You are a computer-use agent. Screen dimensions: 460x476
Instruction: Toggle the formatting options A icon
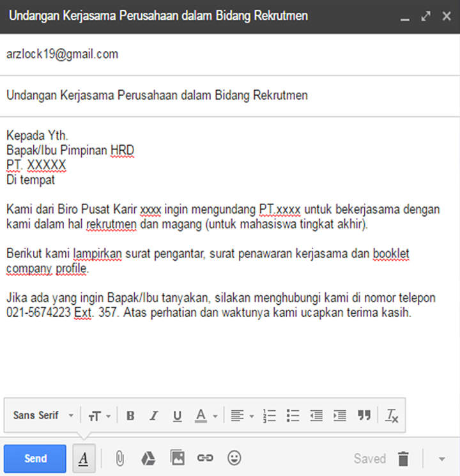tap(84, 458)
